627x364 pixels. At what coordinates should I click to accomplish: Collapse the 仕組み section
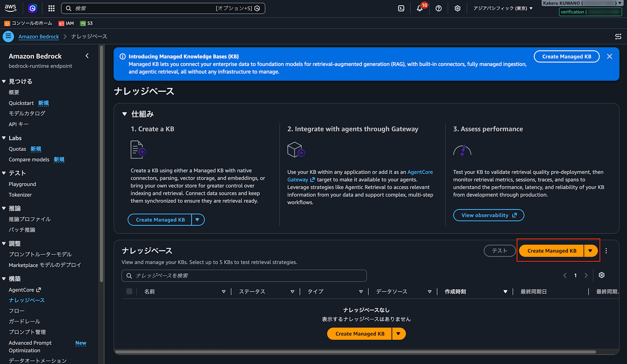tap(124, 114)
